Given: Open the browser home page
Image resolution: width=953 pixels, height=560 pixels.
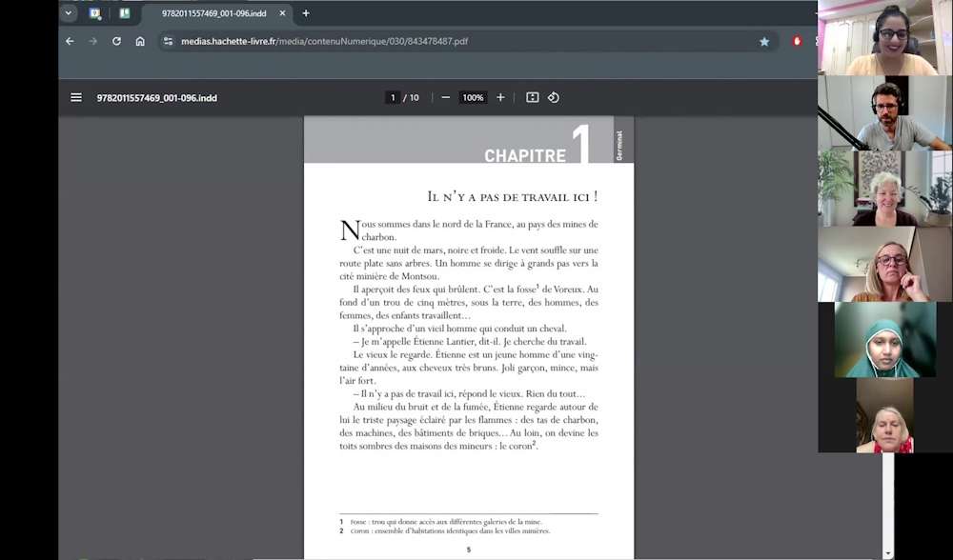Looking at the screenshot, I should point(140,41).
